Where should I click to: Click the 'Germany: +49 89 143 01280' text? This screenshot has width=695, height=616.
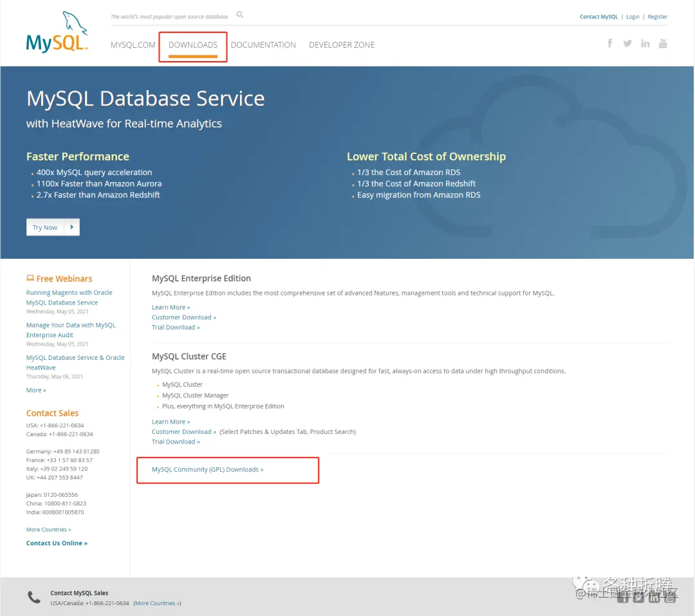tap(62, 451)
